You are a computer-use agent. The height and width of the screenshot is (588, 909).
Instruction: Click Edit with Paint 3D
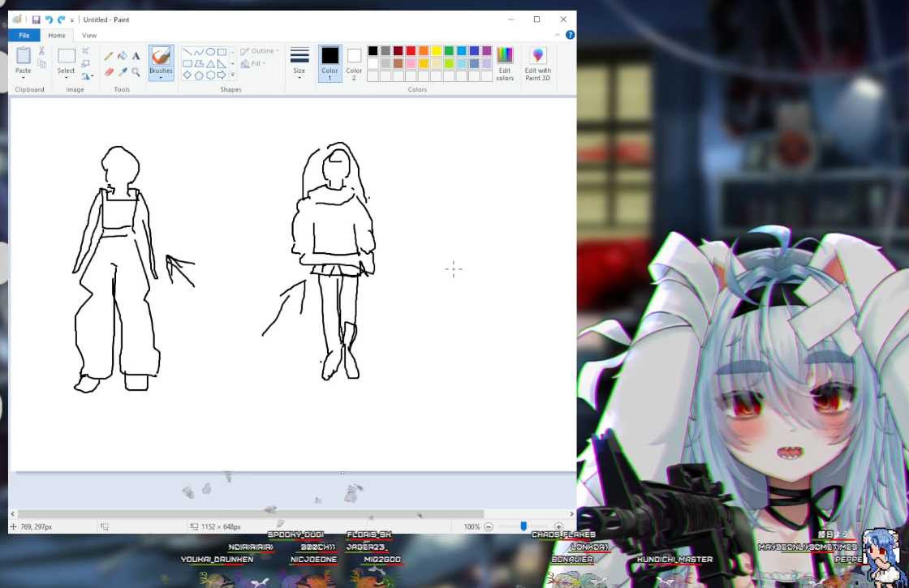pos(537,64)
